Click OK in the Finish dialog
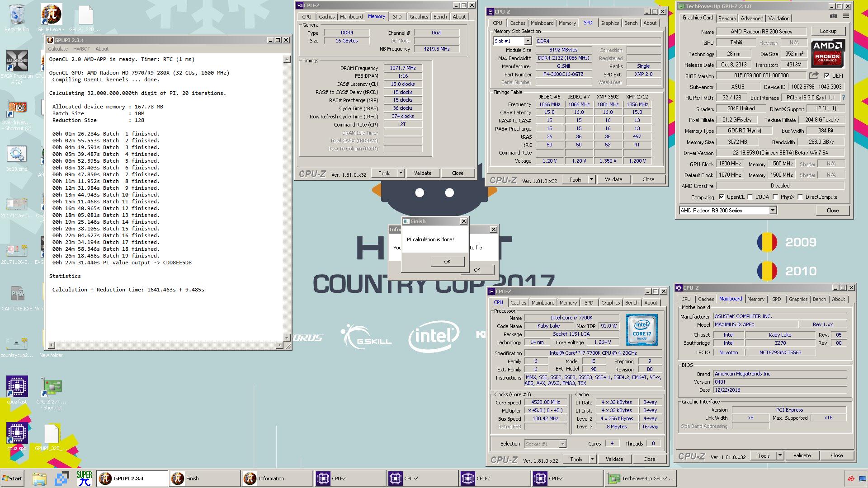This screenshot has width=868, height=488. tap(447, 262)
